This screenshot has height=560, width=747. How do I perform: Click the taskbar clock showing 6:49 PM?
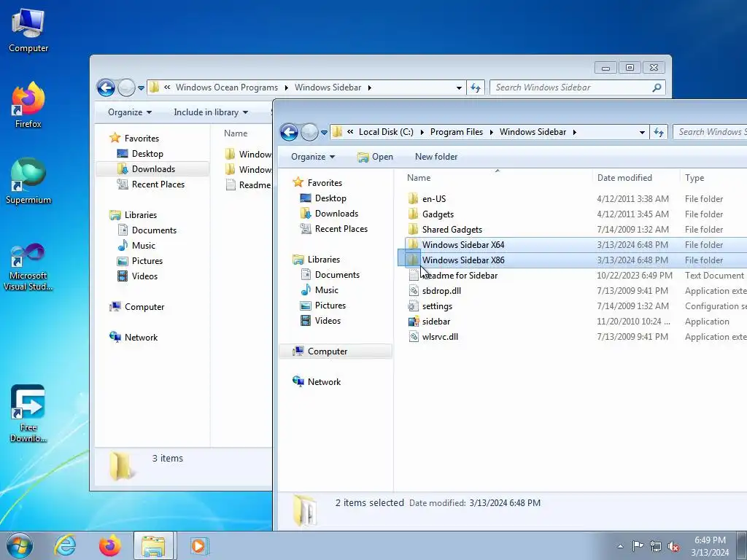710,546
